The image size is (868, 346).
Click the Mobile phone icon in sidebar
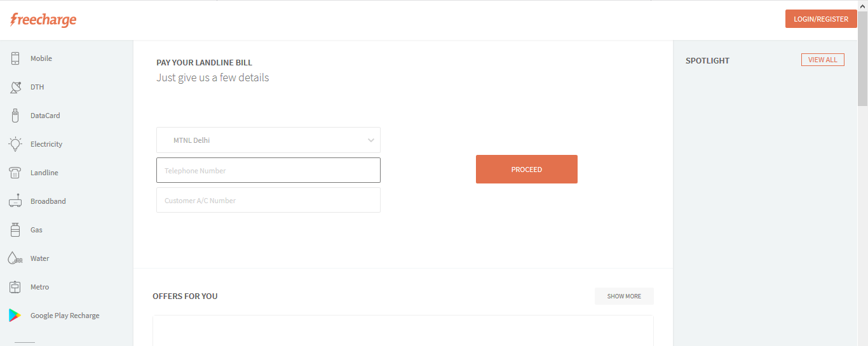[15, 58]
